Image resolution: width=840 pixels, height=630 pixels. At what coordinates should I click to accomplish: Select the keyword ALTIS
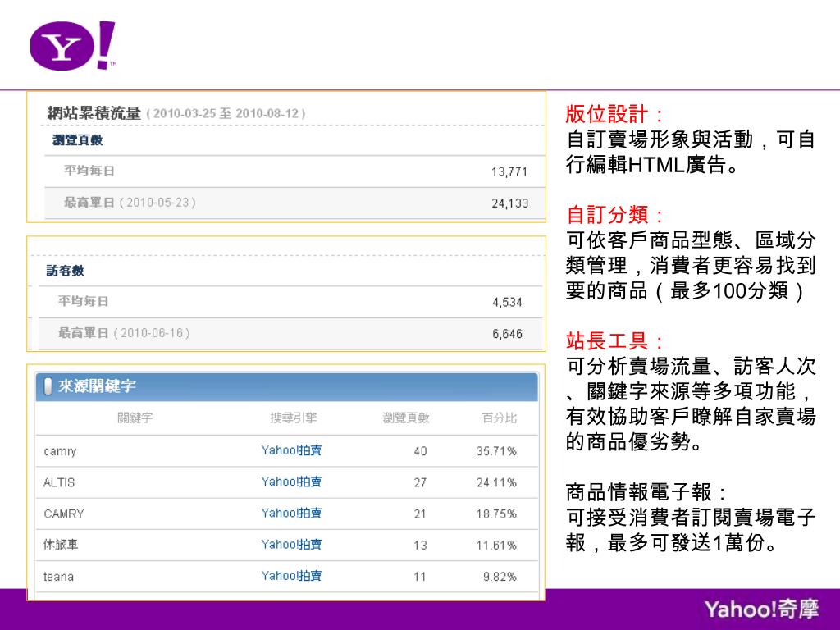click(59, 482)
